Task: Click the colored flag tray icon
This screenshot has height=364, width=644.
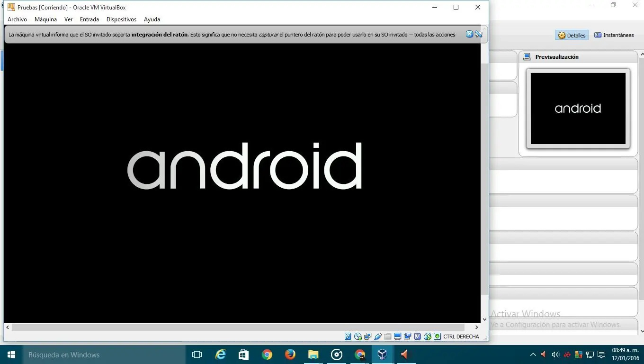Action: (x=579, y=355)
